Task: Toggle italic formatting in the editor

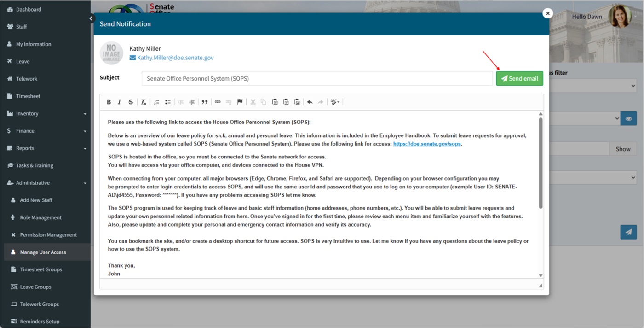Action: tap(120, 102)
